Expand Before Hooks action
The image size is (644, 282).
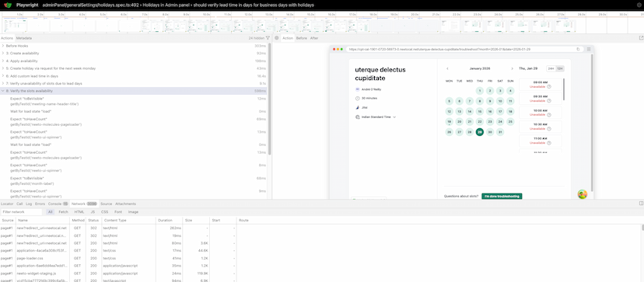(x=3, y=46)
